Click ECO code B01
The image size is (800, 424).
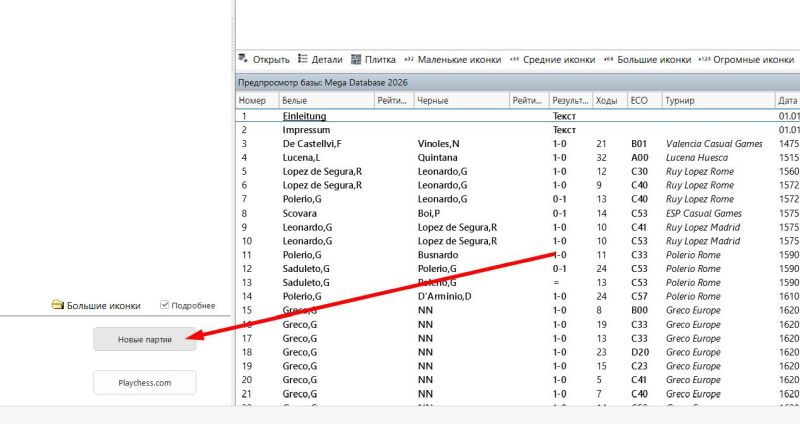tap(639, 144)
